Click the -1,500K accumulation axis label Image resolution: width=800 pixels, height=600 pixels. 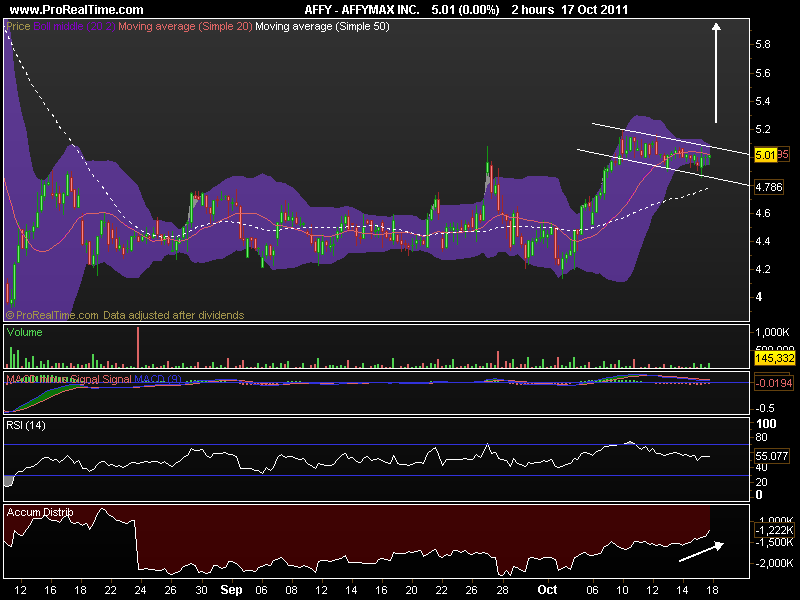click(x=774, y=542)
